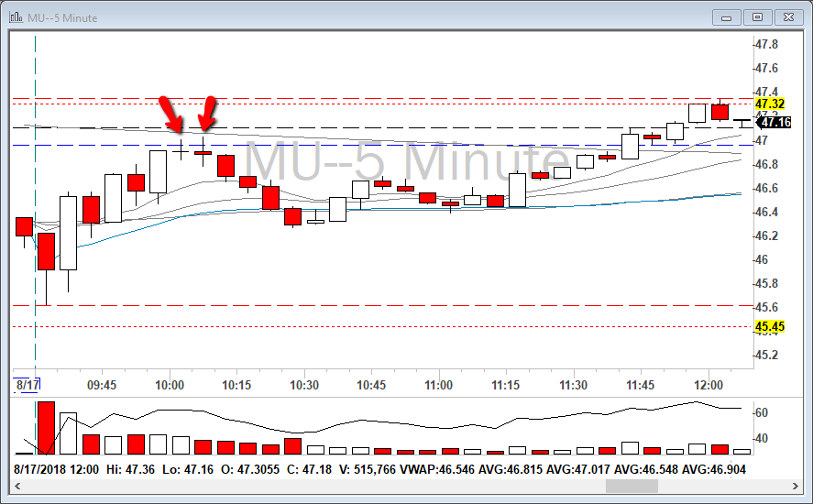Click the 11:45 time axis label
Viewport: 813px width, 504px height.
[641, 385]
